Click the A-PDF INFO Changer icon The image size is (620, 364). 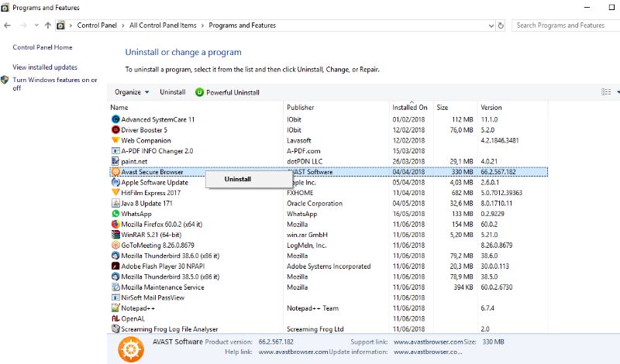pos(115,150)
